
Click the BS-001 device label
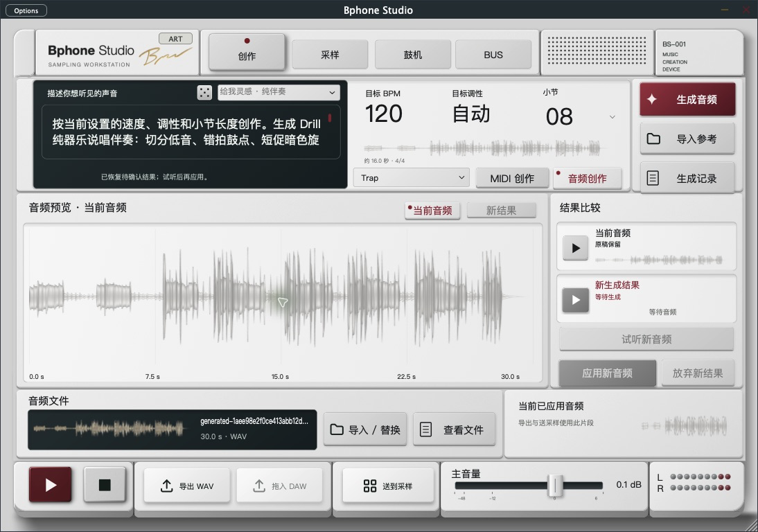(x=674, y=44)
